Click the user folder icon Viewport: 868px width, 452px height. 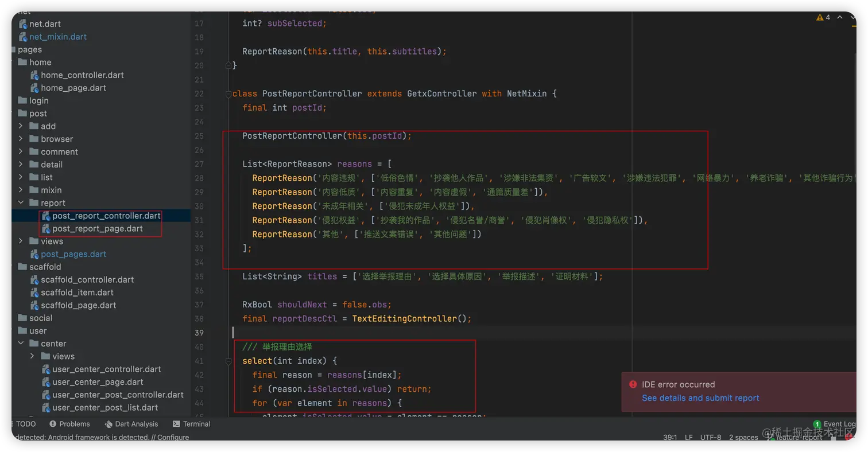coord(23,330)
